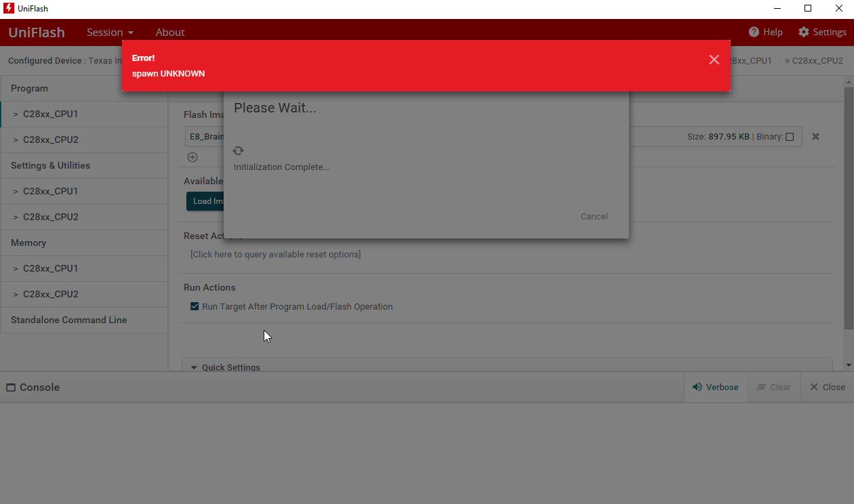854x504 pixels.
Task: Click the Program section header
Action: (x=84, y=88)
